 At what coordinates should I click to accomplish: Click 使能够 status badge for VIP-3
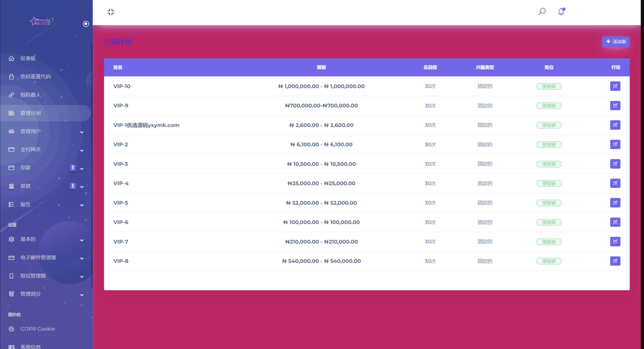pos(549,164)
